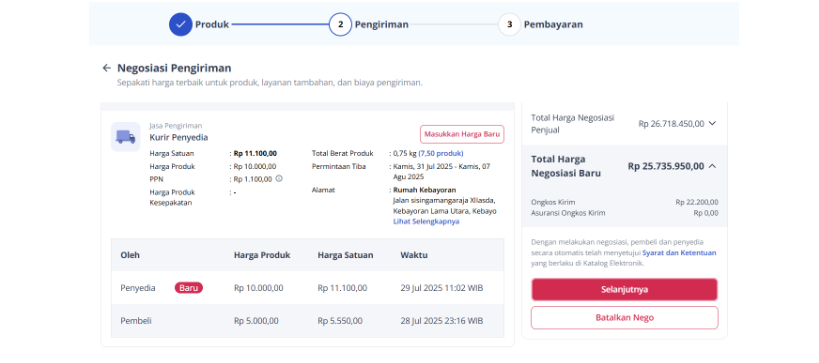Select step 2 Pengiriman circle

click(341, 25)
